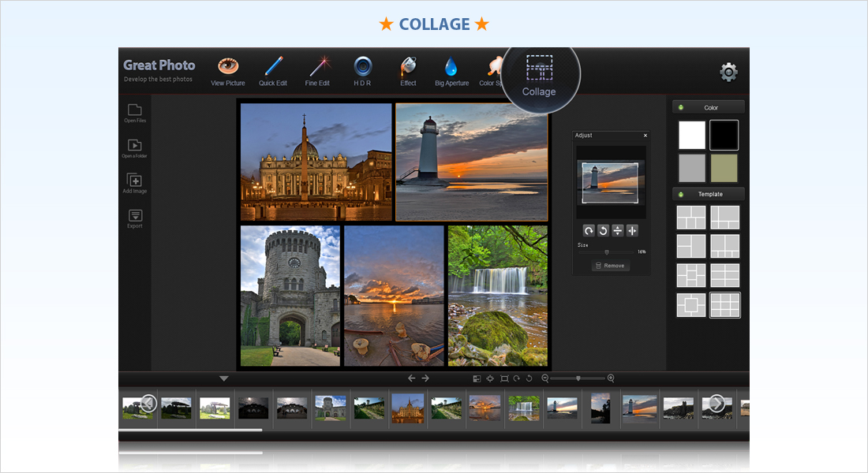This screenshot has height=473, width=868.
Task: Open the Fine Edit wand tool
Action: pos(317,72)
